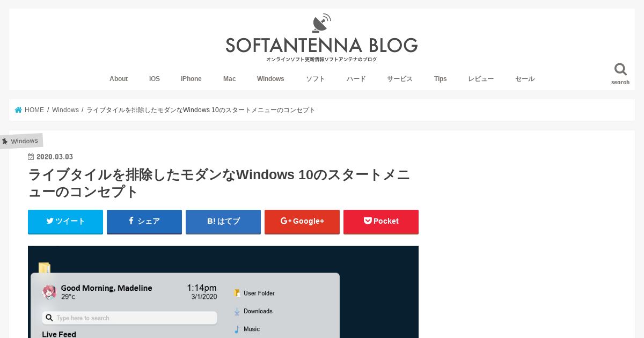The image size is (644, 338).
Task: Click the home icon in breadcrumb
Action: pos(18,110)
